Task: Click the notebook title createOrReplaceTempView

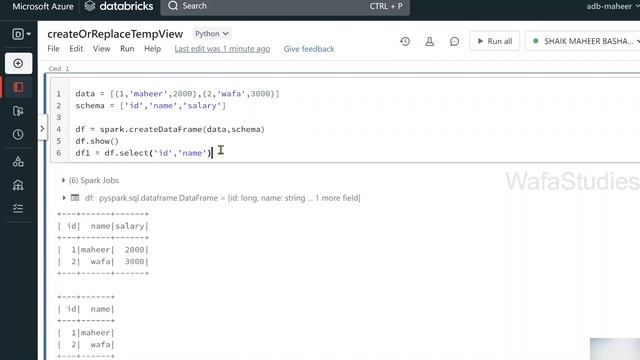Action: point(115,34)
